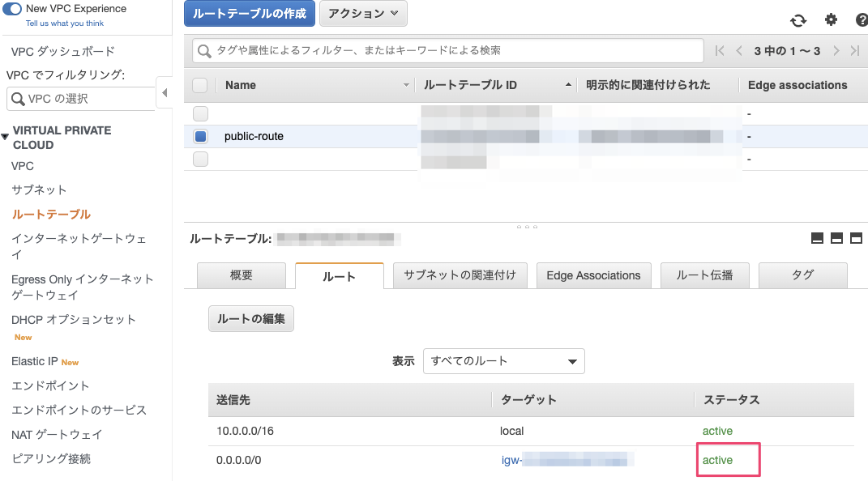Jump to the last page of results
This screenshot has height=481, width=868.
855,51
